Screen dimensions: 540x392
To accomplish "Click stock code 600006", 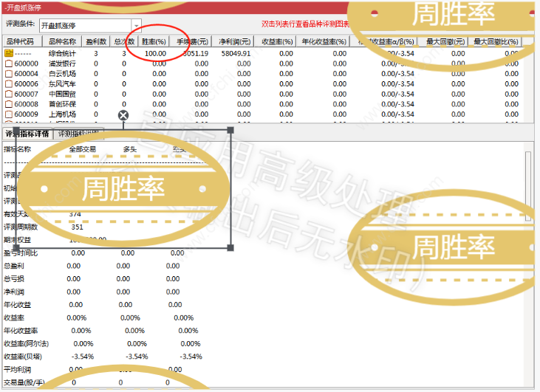I will (x=26, y=84).
